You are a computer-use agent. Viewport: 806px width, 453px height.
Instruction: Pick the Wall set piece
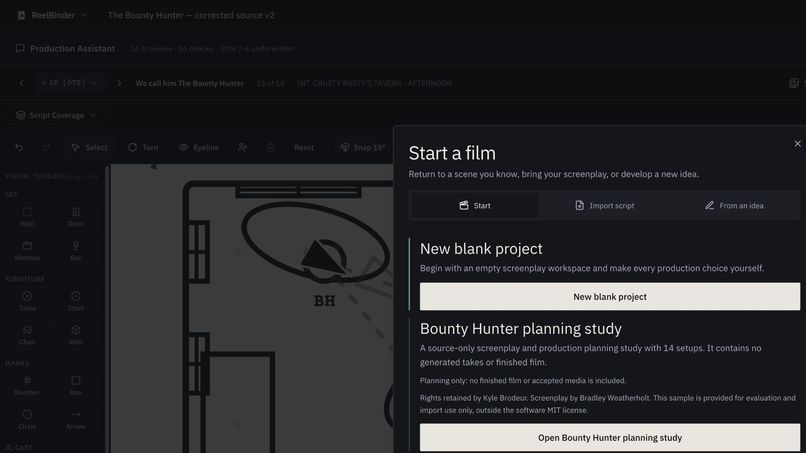pyautogui.click(x=27, y=217)
